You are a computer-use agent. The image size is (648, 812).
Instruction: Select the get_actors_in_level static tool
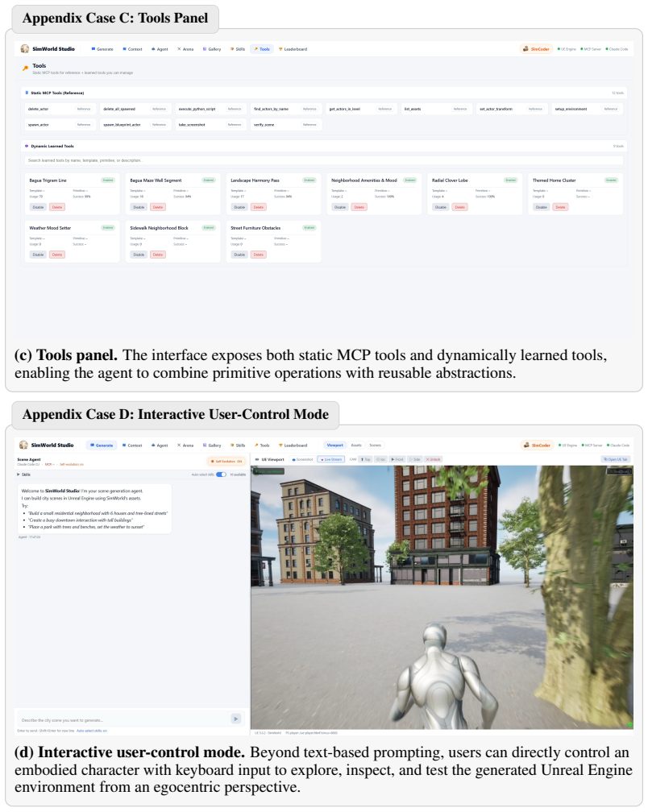point(360,110)
